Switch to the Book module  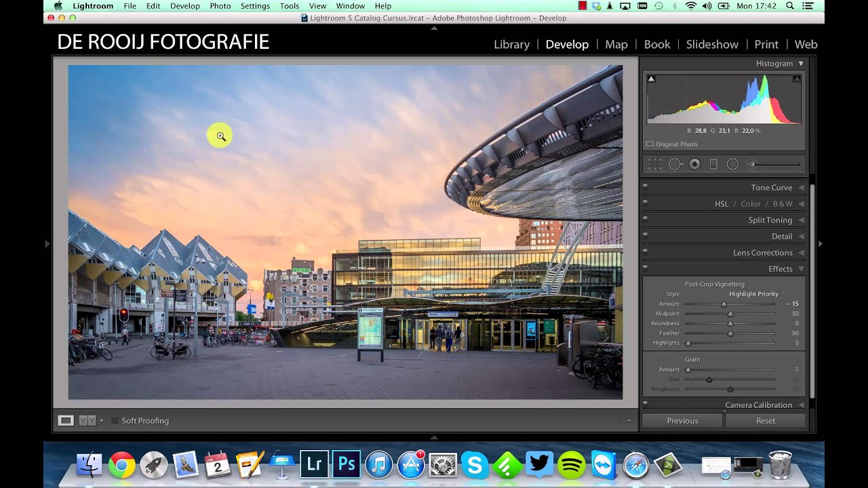[x=657, y=44]
